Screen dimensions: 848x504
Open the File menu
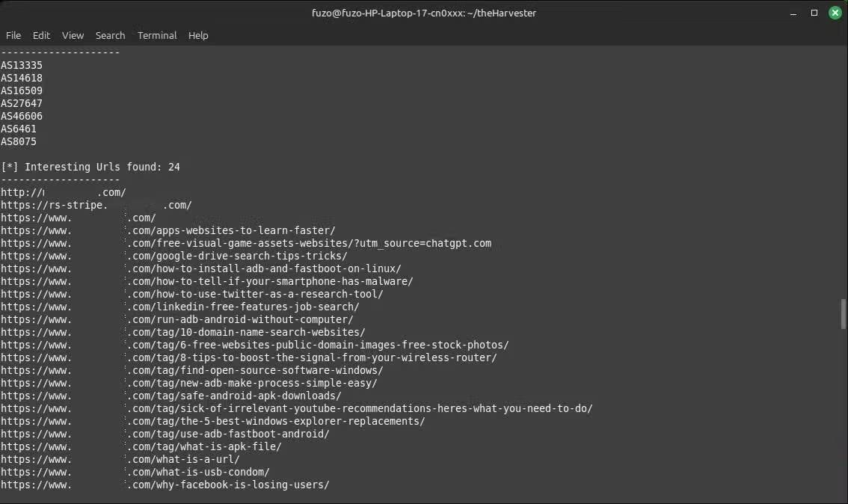coord(13,35)
